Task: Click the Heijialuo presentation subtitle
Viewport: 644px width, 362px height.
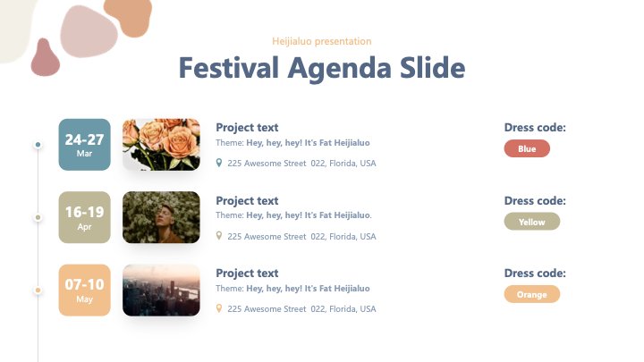Action: point(322,41)
